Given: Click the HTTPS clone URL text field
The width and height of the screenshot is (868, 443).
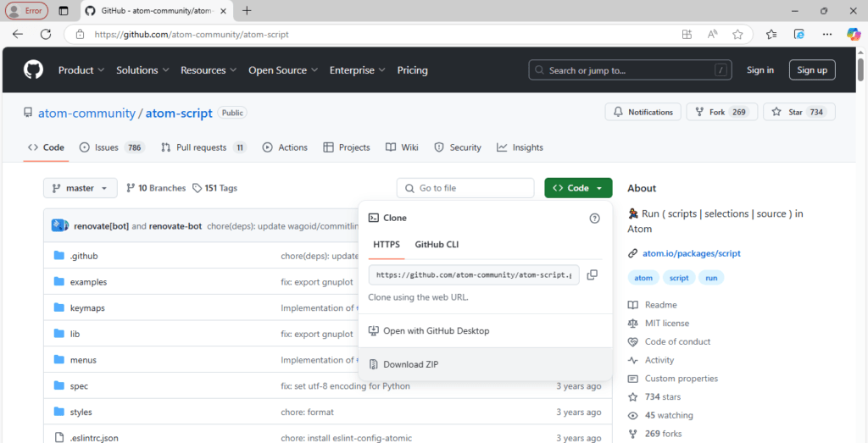Looking at the screenshot, I should click(x=475, y=275).
